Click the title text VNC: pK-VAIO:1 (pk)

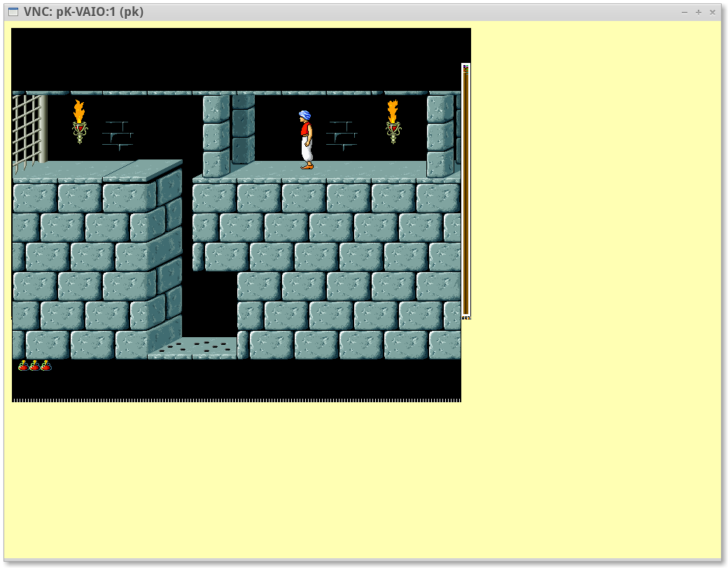pos(83,12)
